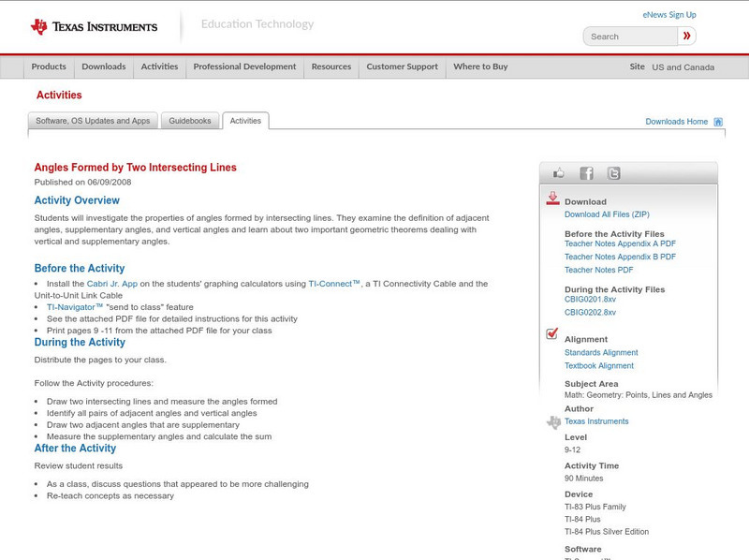Viewport: 749px width, 560px height.
Task: Click the Alignment checkmark icon
Action: (x=551, y=333)
